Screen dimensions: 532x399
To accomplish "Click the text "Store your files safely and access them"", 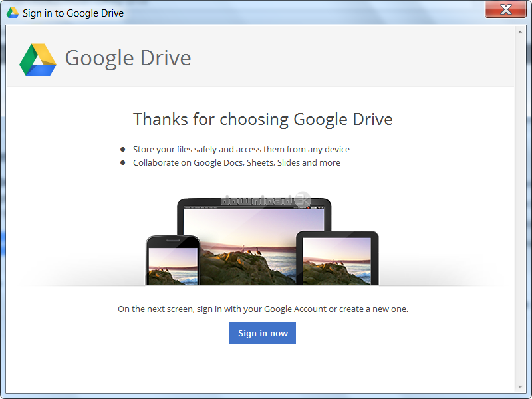I will 208,149.
